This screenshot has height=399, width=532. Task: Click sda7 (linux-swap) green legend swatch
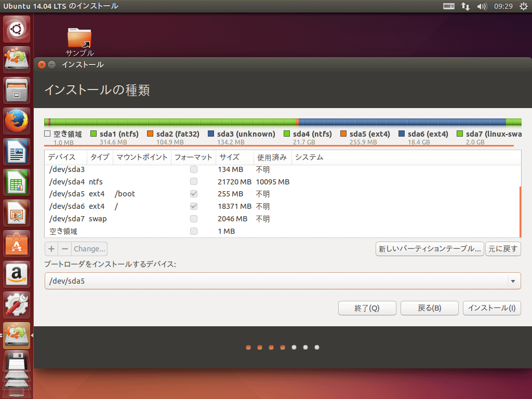460,134
